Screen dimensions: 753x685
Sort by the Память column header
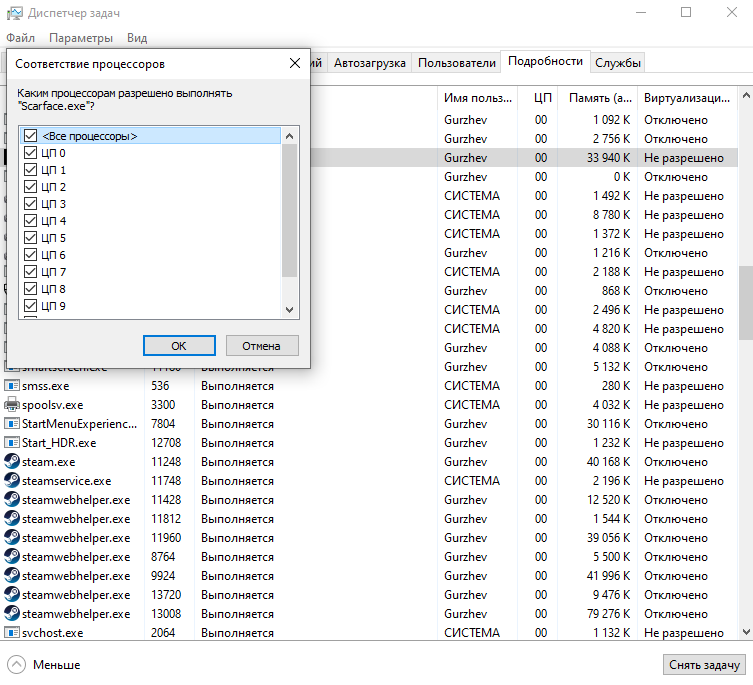[597, 98]
